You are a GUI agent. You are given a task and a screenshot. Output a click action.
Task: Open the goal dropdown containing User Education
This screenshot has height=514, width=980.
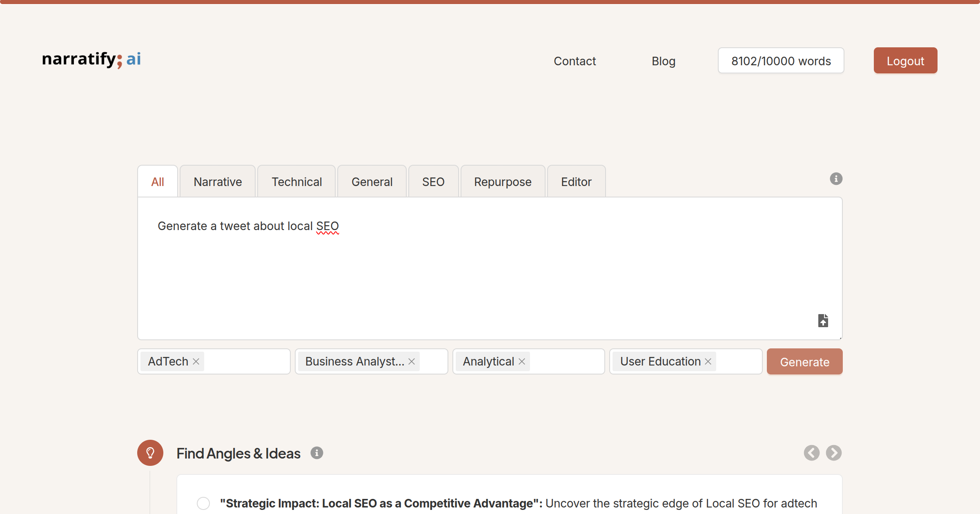point(738,361)
